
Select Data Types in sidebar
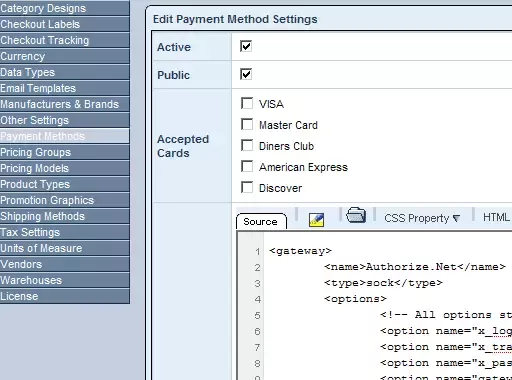[x=65, y=72]
